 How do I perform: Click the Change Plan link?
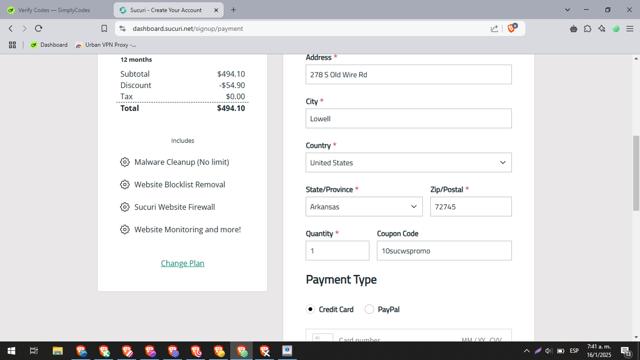[x=182, y=263]
